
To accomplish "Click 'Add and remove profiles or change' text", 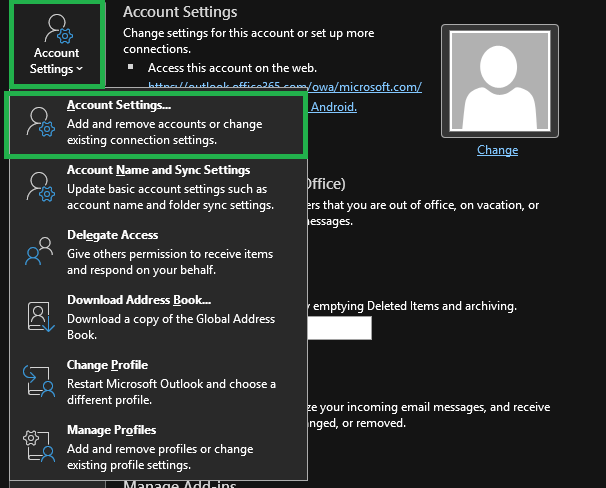I will point(160,449).
